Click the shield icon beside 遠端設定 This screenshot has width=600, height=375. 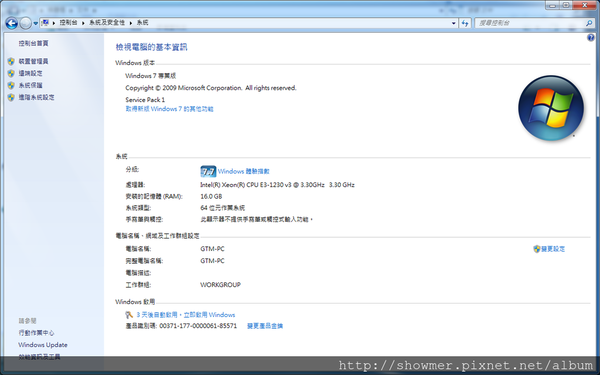coord(11,73)
